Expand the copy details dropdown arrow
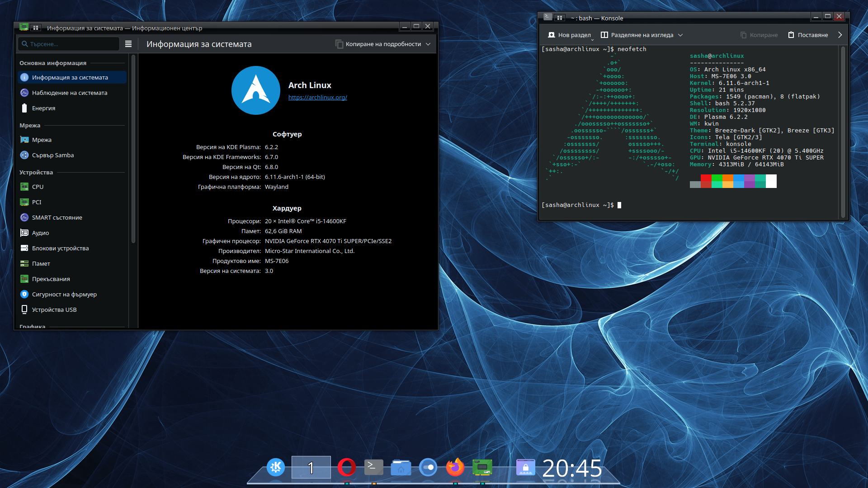Image resolution: width=868 pixels, height=488 pixels. click(428, 44)
